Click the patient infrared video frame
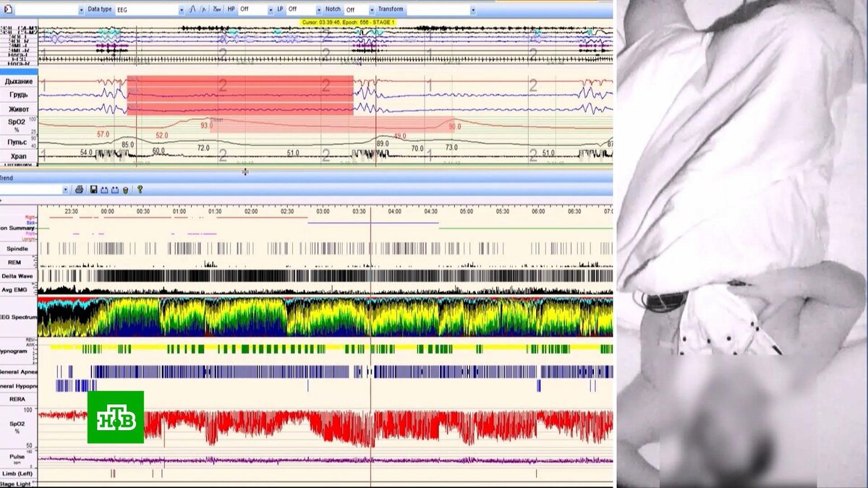 click(741, 244)
